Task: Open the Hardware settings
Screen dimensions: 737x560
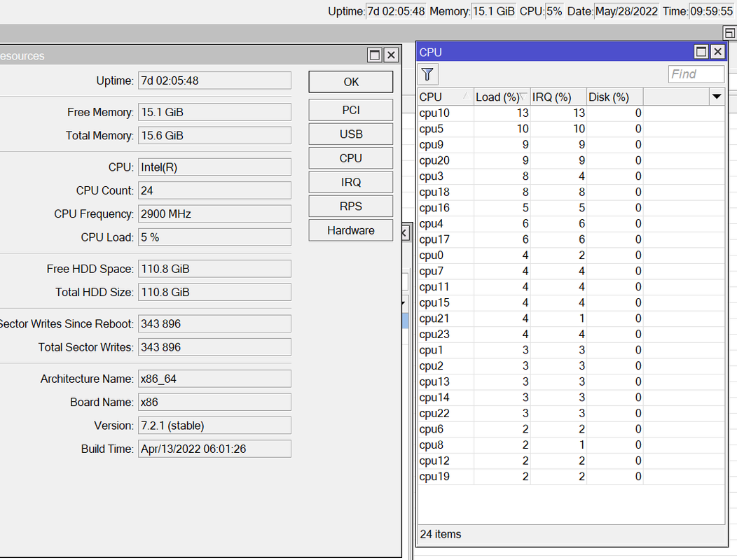Action: click(x=351, y=230)
